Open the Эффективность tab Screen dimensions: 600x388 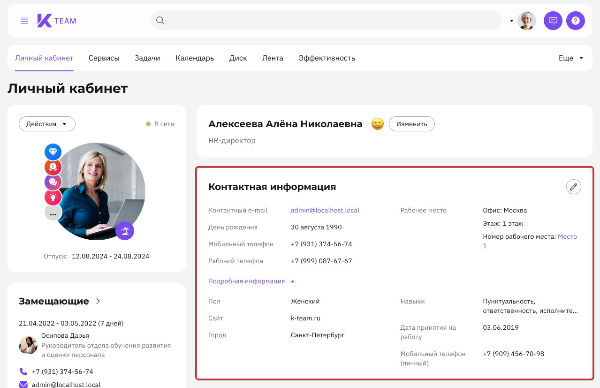coord(327,58)
